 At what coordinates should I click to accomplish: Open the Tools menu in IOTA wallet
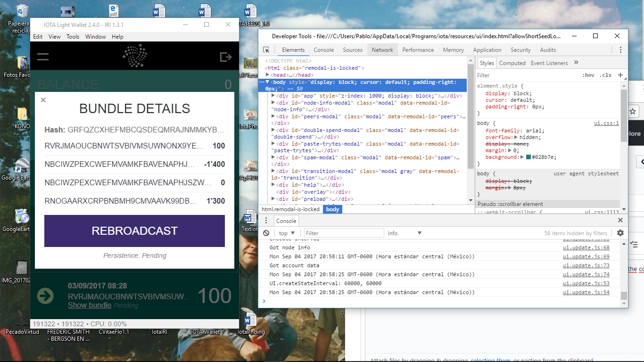click(x=73, y=36)
